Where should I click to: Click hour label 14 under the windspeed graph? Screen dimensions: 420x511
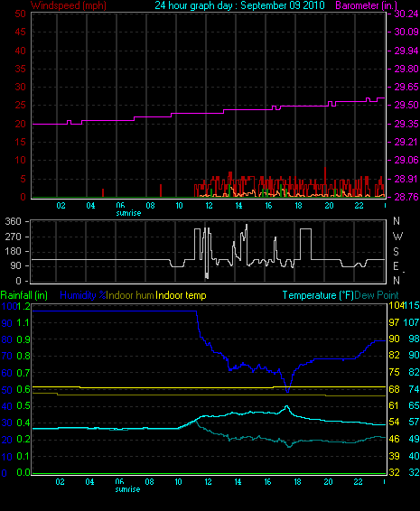click(238, 206)
